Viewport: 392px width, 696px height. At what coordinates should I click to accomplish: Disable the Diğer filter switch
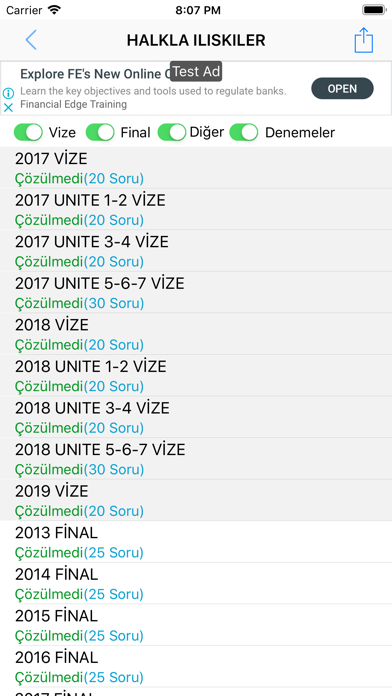coord(172,132)
